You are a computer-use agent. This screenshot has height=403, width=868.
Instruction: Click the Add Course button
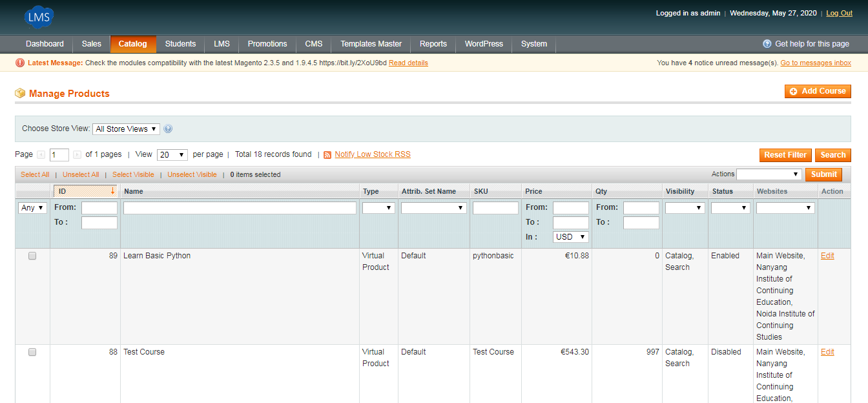pyautogui.click(x=818, y=92)
